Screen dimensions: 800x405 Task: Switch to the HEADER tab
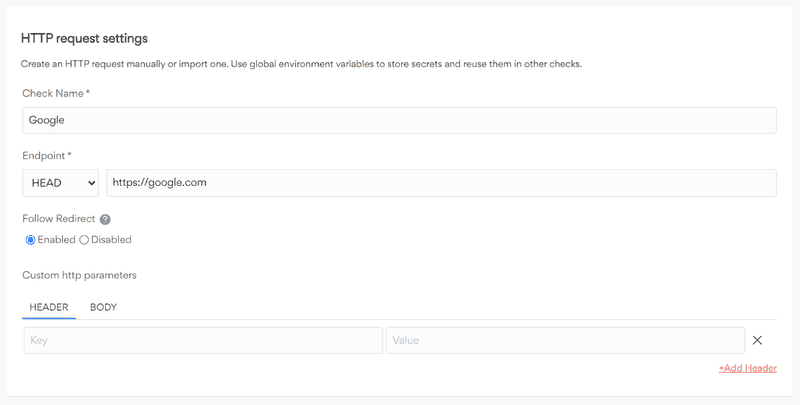49,307
